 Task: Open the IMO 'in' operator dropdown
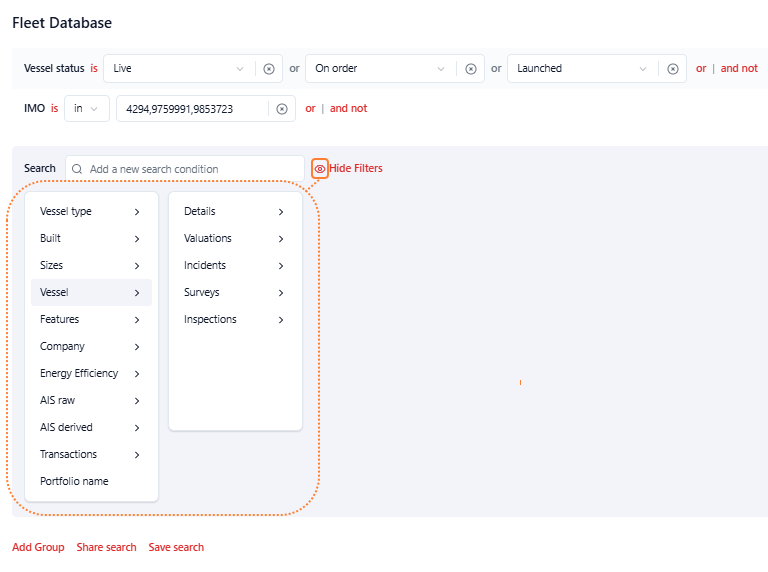tap(87, 108)
